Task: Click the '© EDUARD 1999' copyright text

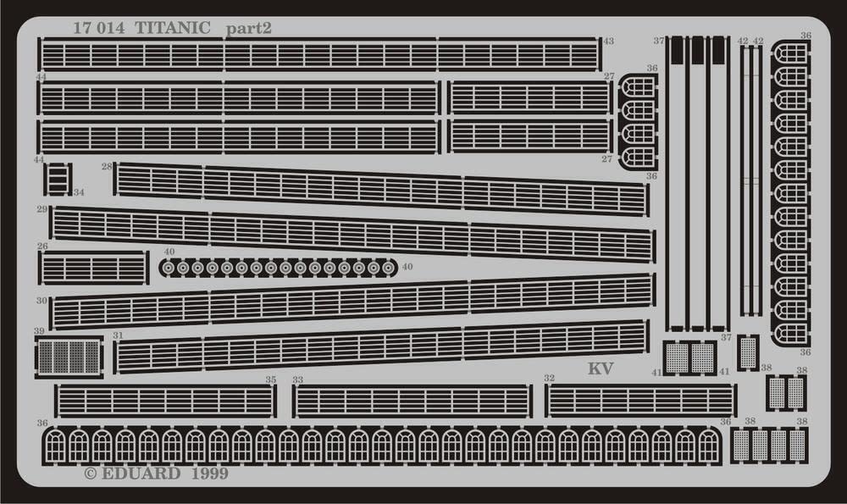Action: pos(157,474)
